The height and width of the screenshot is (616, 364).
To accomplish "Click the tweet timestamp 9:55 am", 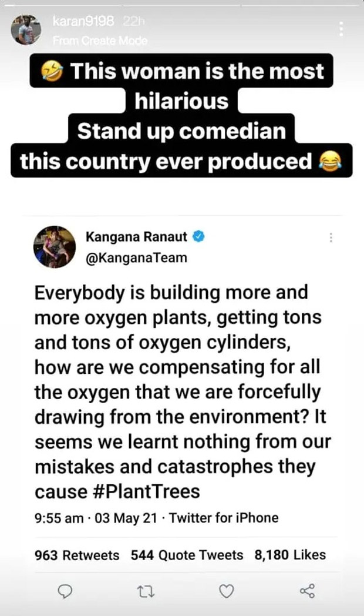I will pyautogui.click(x=59, y=518).
